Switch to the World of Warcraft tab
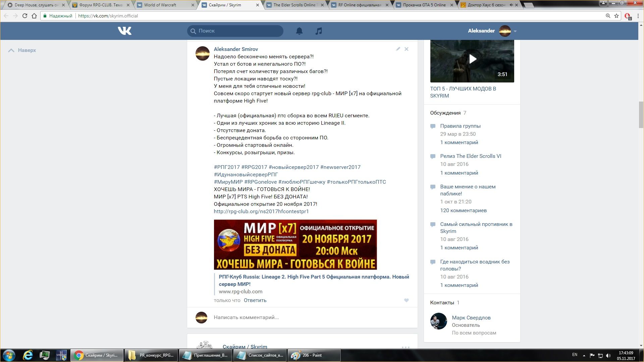This screenshot has width=644, height=362. tap(160, 5)
